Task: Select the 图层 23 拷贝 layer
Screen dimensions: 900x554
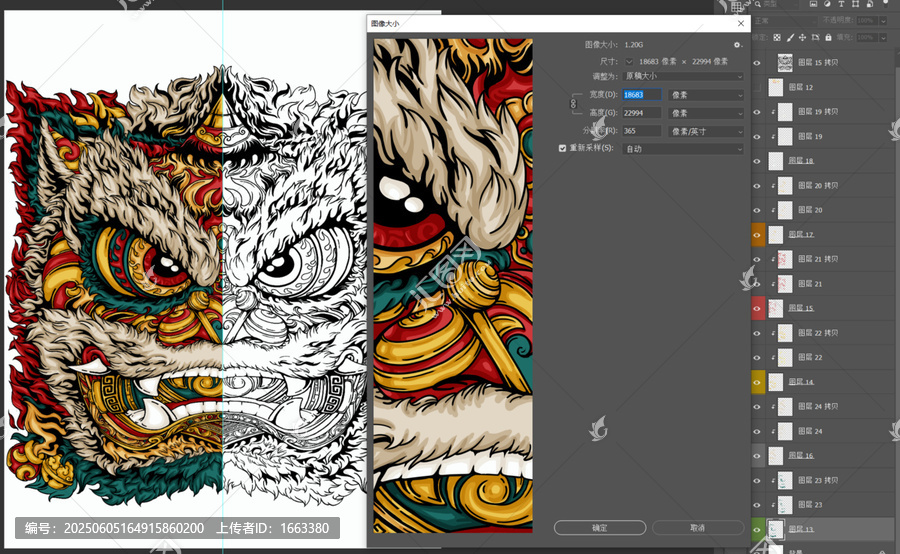Action: tap(825, 480)
